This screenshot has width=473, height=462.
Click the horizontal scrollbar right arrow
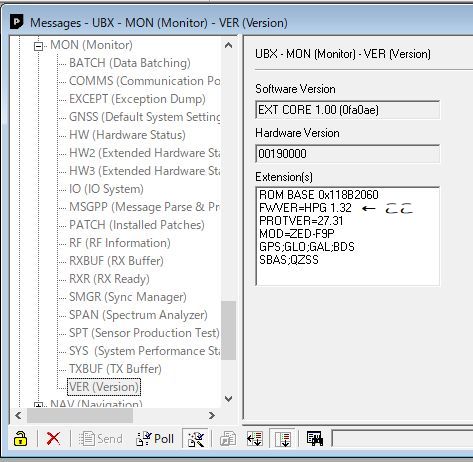coord(212,415)
